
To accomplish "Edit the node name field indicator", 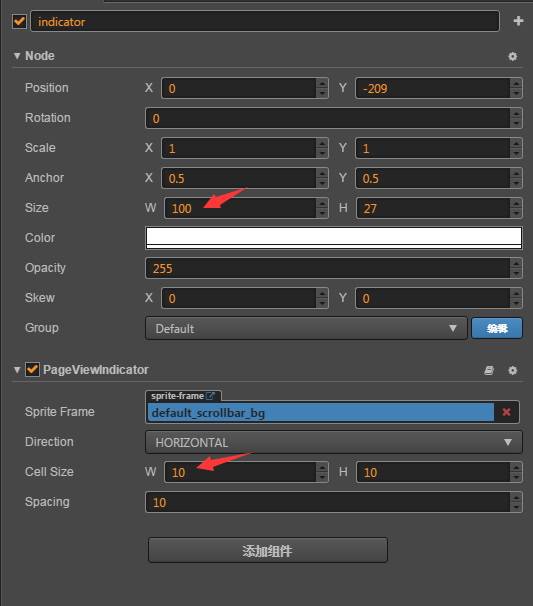I will click(265, 22).
